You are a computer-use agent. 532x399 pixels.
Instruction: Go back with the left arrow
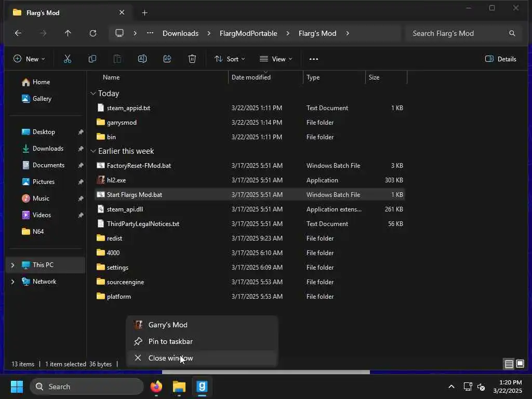coord(18,33)
